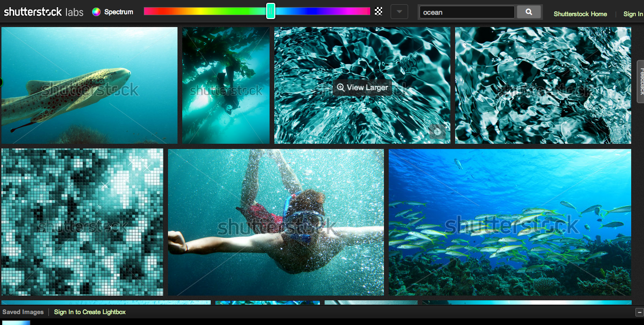This screenshot has height=325, width=644.
Task: Click the Shutterstock labs logo
Action: point(44,12)
